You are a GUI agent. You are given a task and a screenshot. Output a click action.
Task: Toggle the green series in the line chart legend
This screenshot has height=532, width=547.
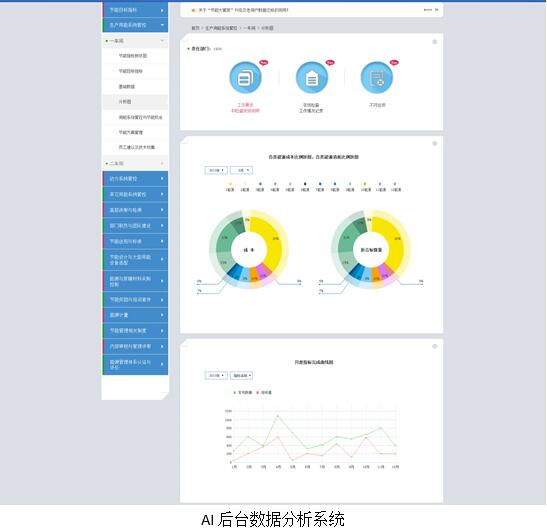coord(242,392)
